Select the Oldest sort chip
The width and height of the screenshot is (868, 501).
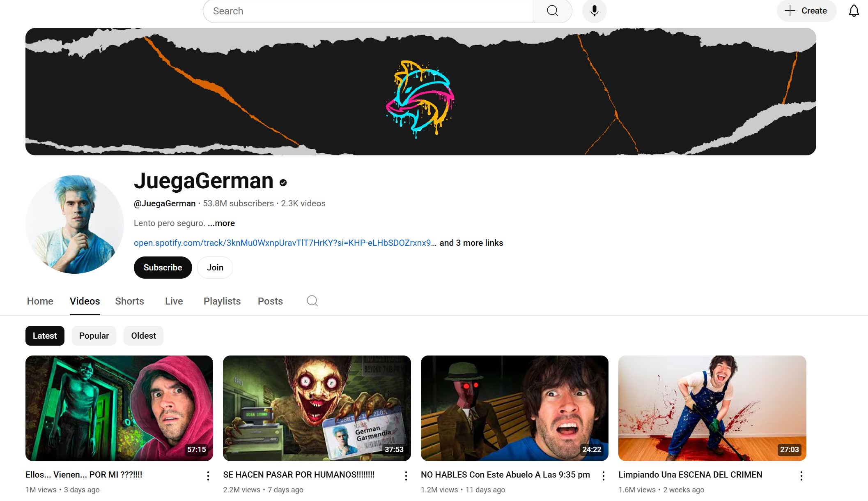point(143,336)
